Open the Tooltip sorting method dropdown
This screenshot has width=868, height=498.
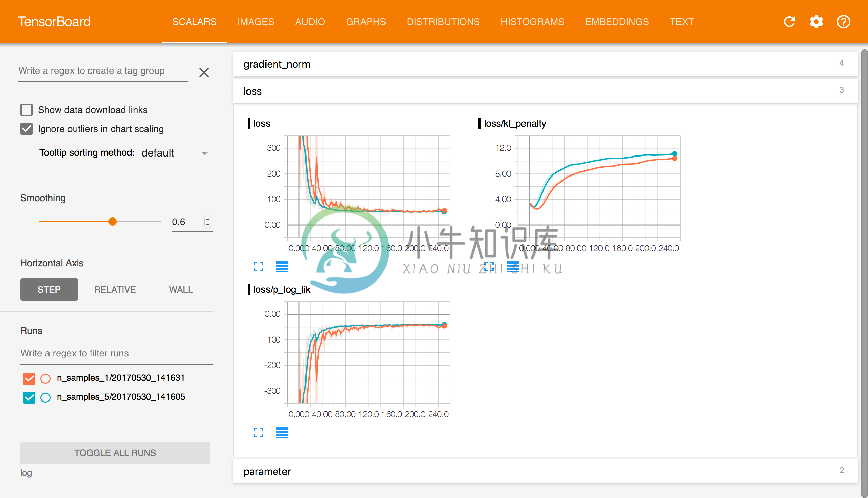click(x=177, y=153)
